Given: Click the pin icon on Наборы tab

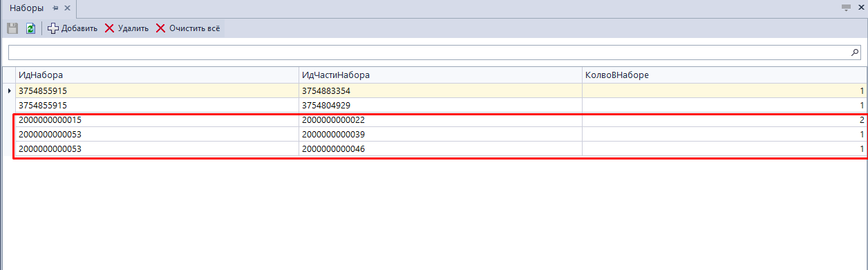Looking at the screenshot, I should [x=55, y=8].
